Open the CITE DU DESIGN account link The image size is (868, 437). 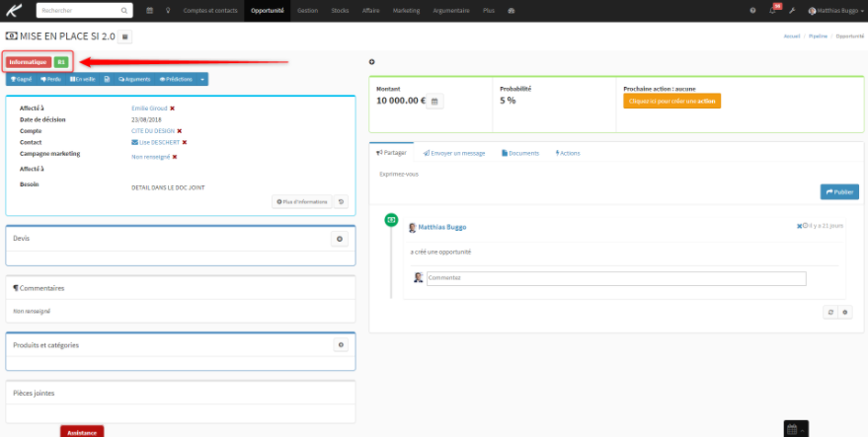(x=153, y=131)
